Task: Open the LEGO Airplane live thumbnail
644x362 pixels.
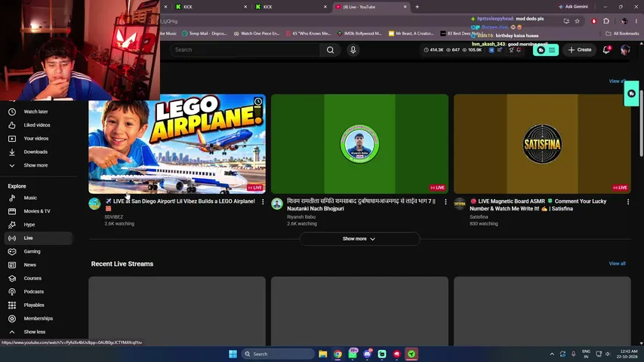Action: coord(177,143)
